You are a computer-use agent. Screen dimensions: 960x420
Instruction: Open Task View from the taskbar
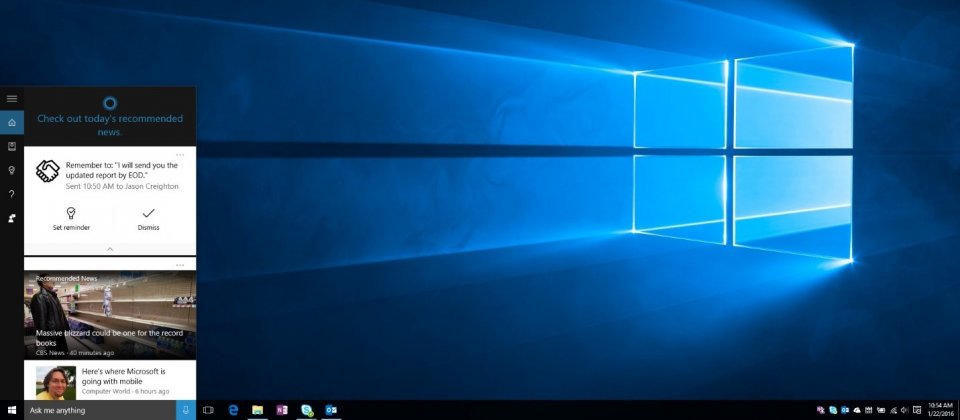coord(208,410)
